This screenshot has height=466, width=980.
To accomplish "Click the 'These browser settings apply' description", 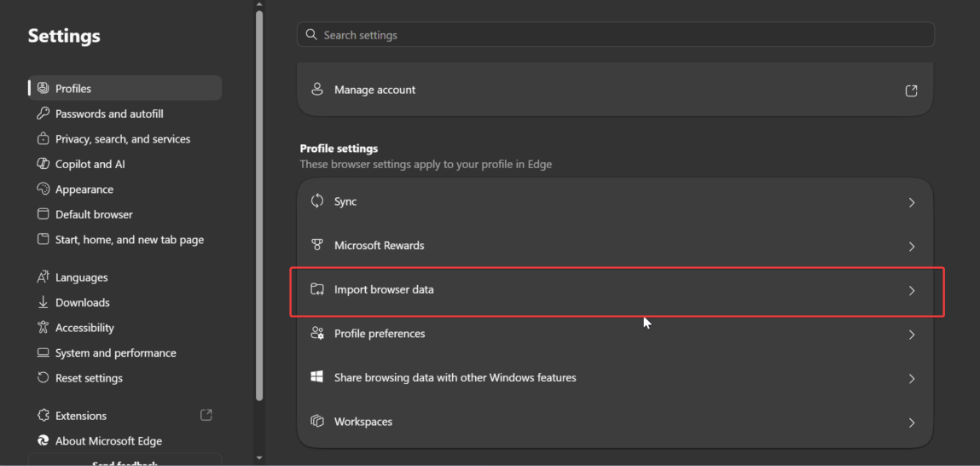I will 426,165.
